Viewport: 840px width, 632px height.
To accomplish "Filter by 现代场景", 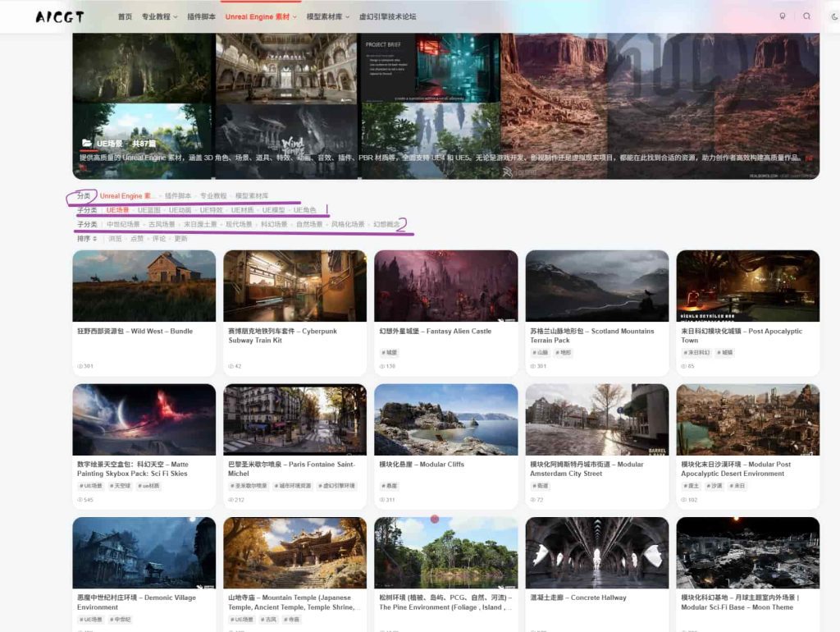I will point(239,224).
